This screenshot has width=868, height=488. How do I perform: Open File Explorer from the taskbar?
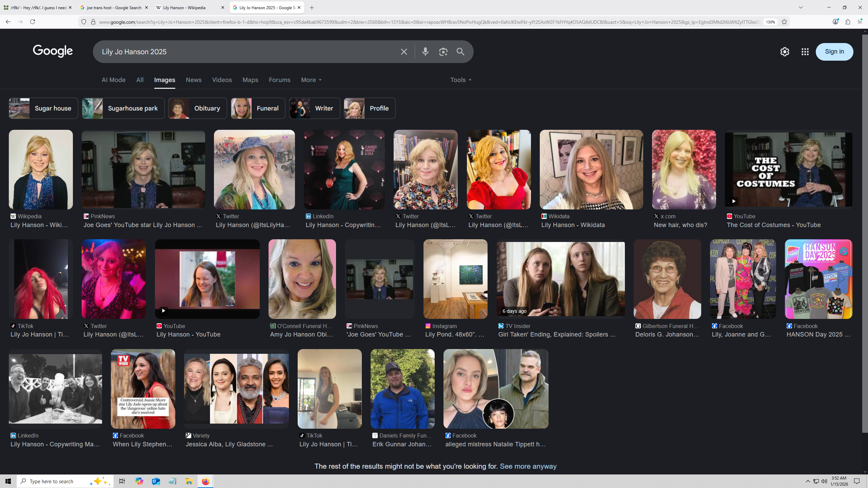point(189,481)
